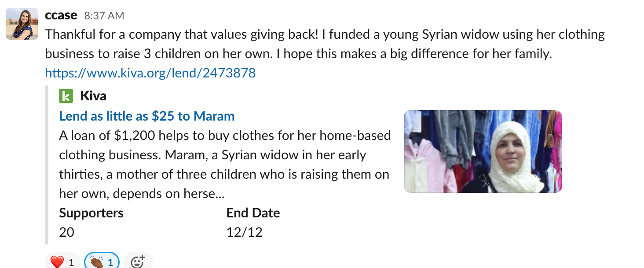Click the gray attachment bar beside the Kiva preview
The width and height of the screenshot is (644, 268).
[x=47, y=165]
